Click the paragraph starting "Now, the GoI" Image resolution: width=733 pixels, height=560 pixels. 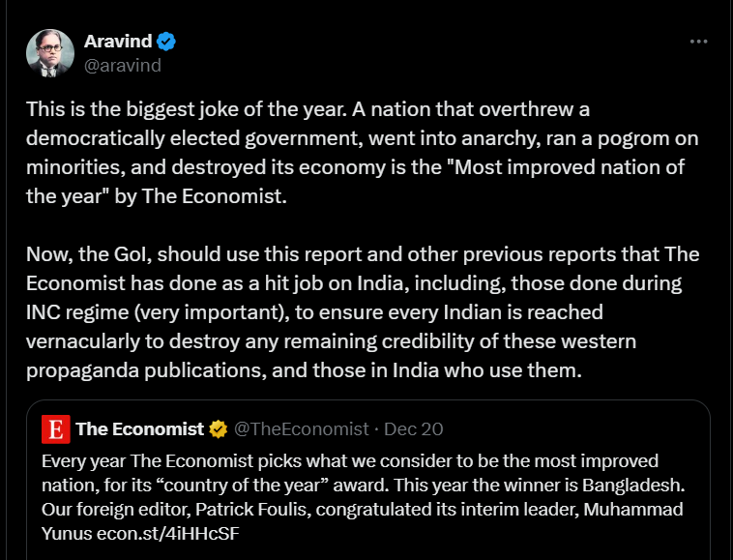[363, 312]
